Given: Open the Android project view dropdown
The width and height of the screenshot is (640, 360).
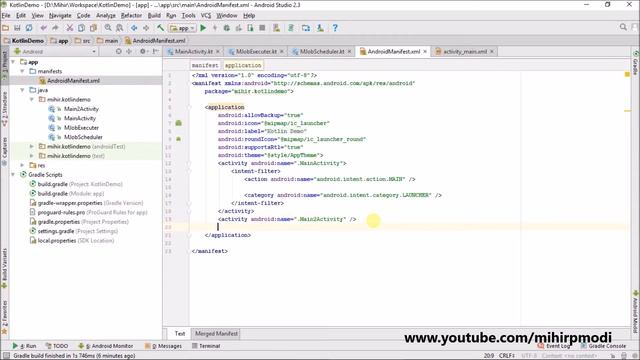Looking at the screenshot, I should pos(55,51).
